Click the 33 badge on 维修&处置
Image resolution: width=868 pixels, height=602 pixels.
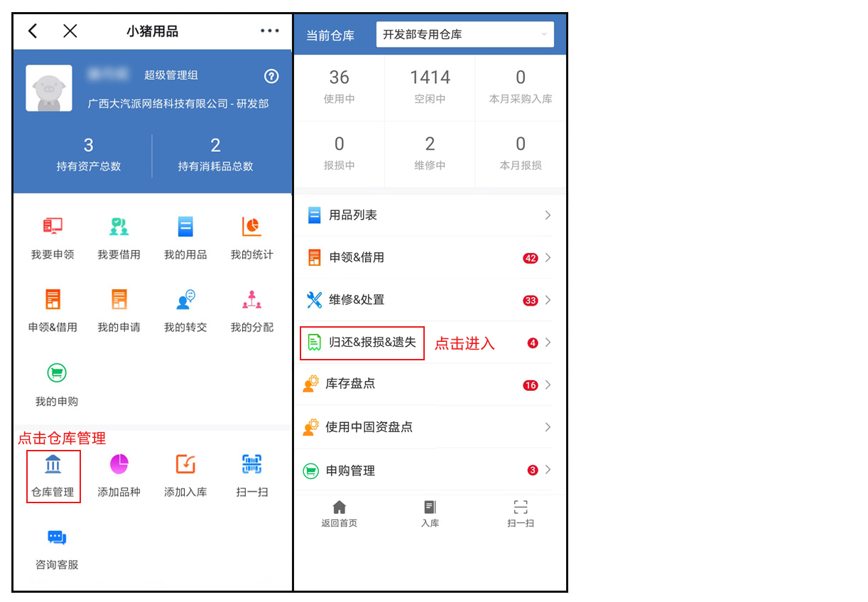531,301
